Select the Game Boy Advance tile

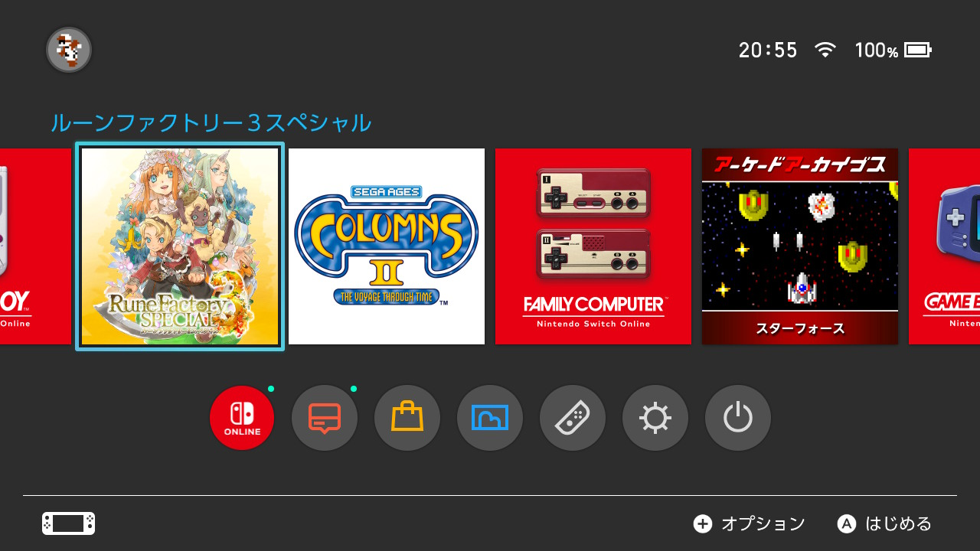pyautogui.click(x=944, y=246)
